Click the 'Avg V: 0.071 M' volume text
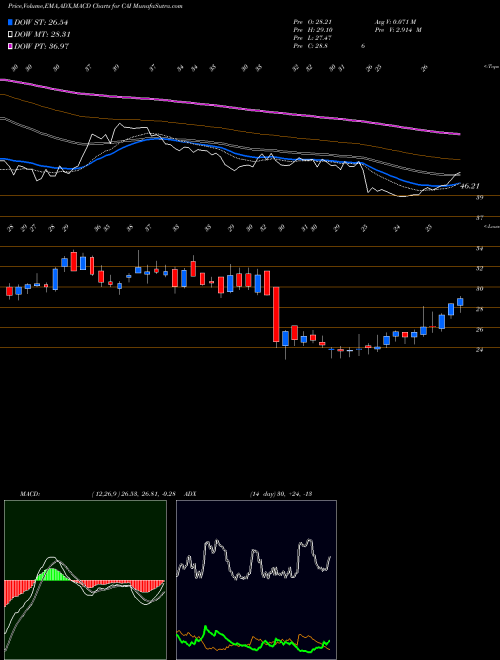500x660 pixels. click(x=395, y=22)
